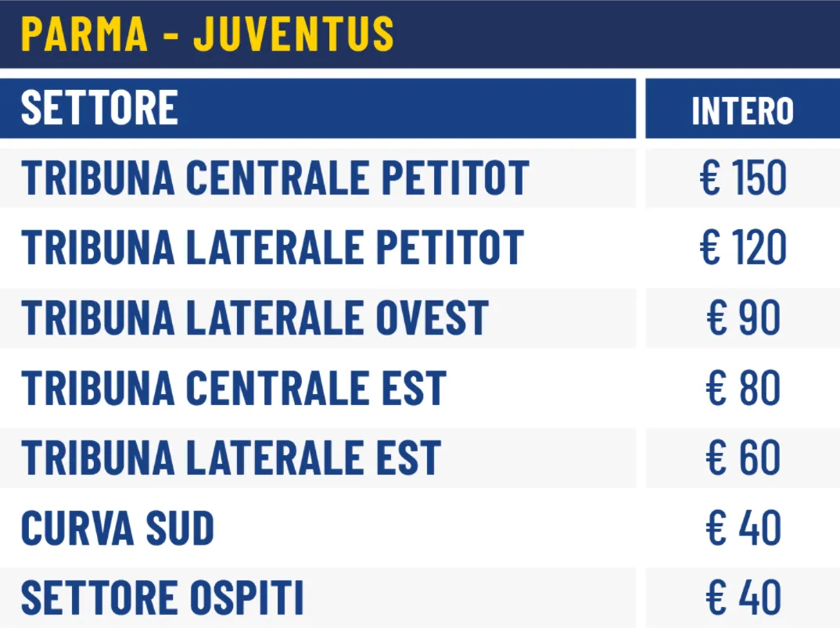This screenshot has height=628, width=840.
Task: Select the Tribuna Centrale Petitot sector name
Action: click(x=275, y=178)
